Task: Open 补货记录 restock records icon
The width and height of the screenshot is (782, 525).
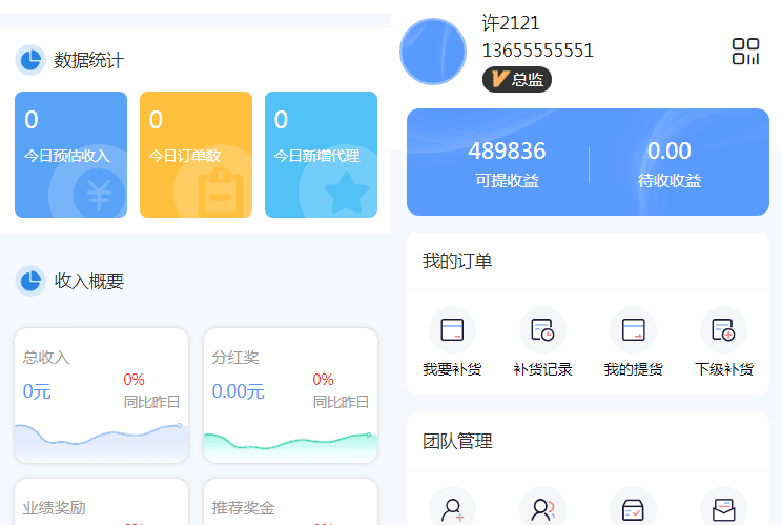Action: (x=542, y=329)
